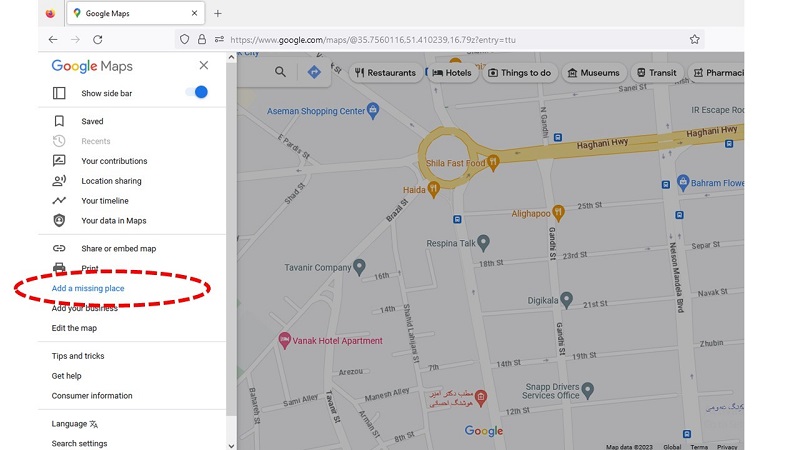Close the Google Maps side menu
Screen dimensions: 800x450
point(204,65)
